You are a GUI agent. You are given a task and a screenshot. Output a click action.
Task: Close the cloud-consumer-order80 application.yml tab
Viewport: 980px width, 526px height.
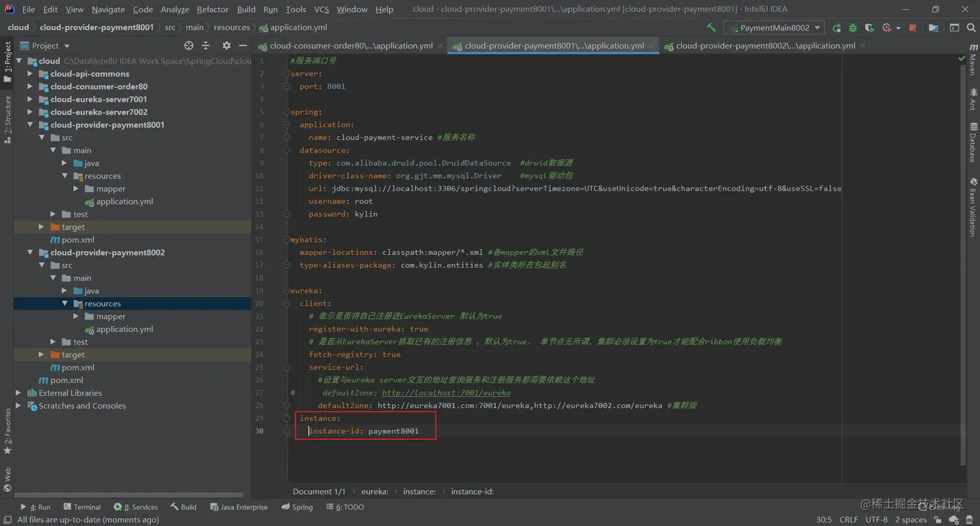440,45
